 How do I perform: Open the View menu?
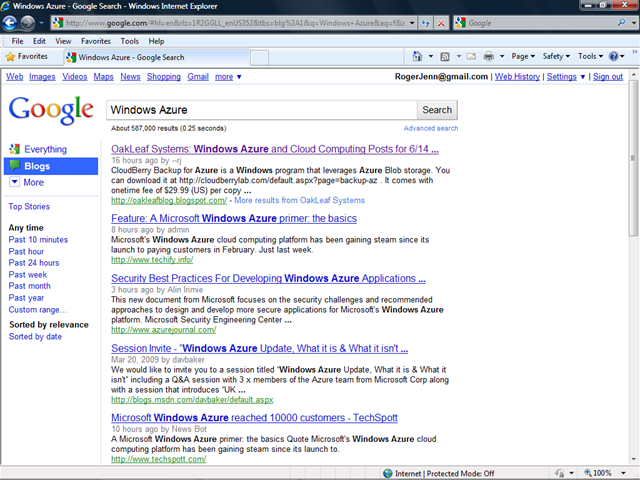coord(63,41)
